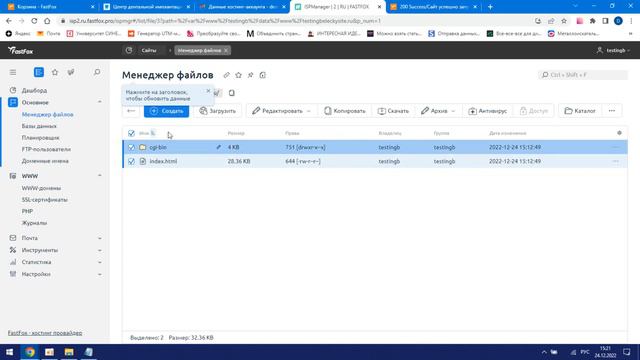Open the Windows Start menu
The image size is (640, 360).
[9, 352]
